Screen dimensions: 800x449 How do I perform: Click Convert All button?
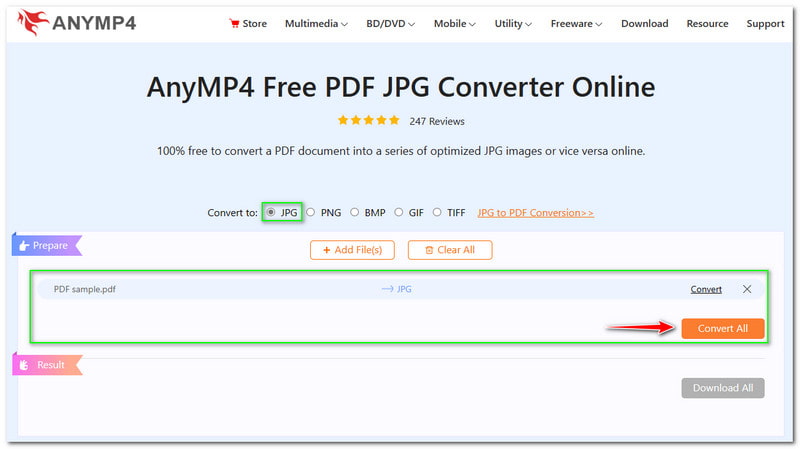click(723, 329)
